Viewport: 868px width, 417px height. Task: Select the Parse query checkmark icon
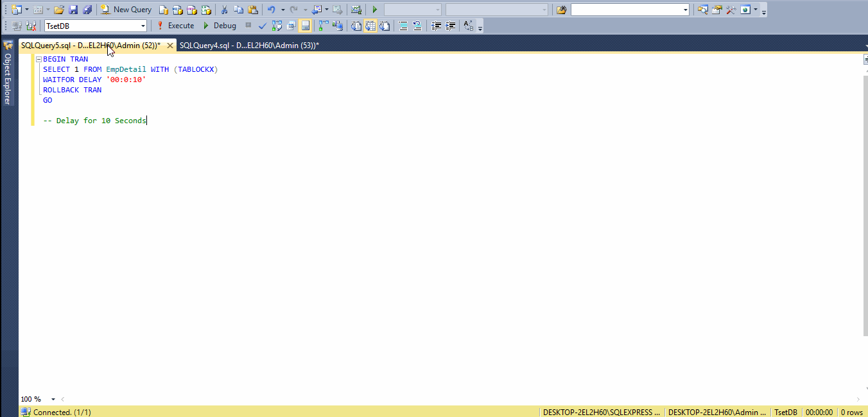(x=261, y=26)
